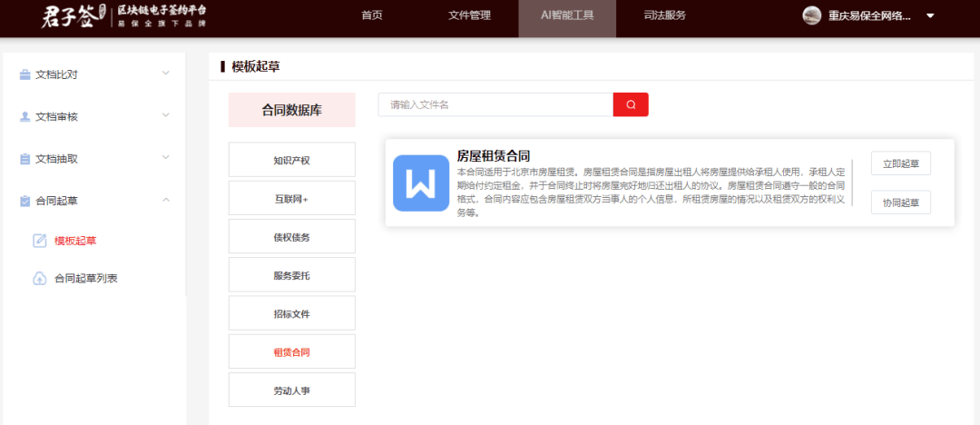Click the 合同起草 clipboard icon

pyautogui.click(x=25, y=201)
